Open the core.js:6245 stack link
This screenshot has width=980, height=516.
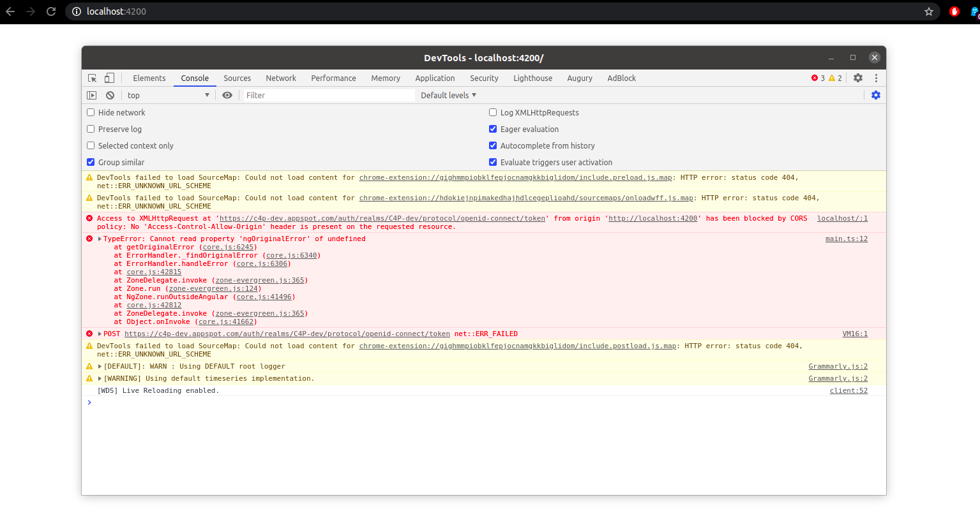pyautogui.click(x=229, y=247)
